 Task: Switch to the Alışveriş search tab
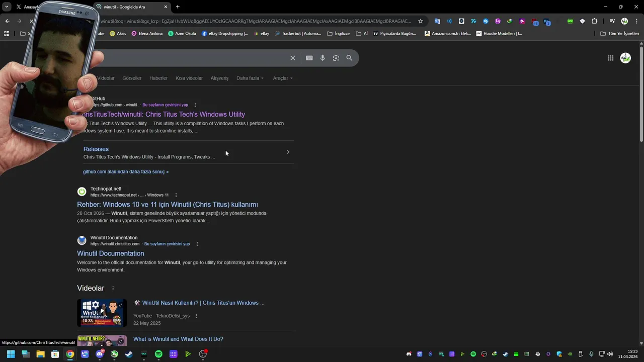pos(219,78)
